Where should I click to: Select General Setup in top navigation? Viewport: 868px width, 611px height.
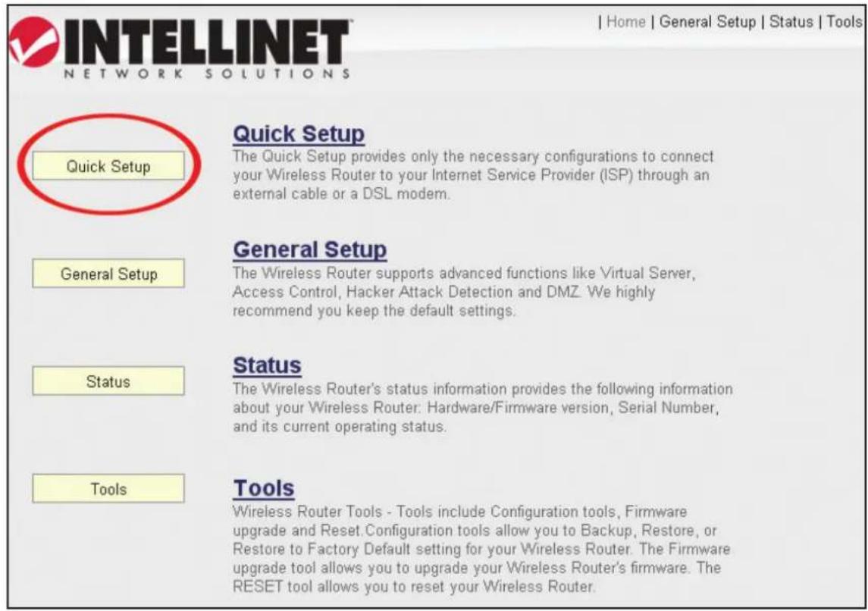[707, 22]
